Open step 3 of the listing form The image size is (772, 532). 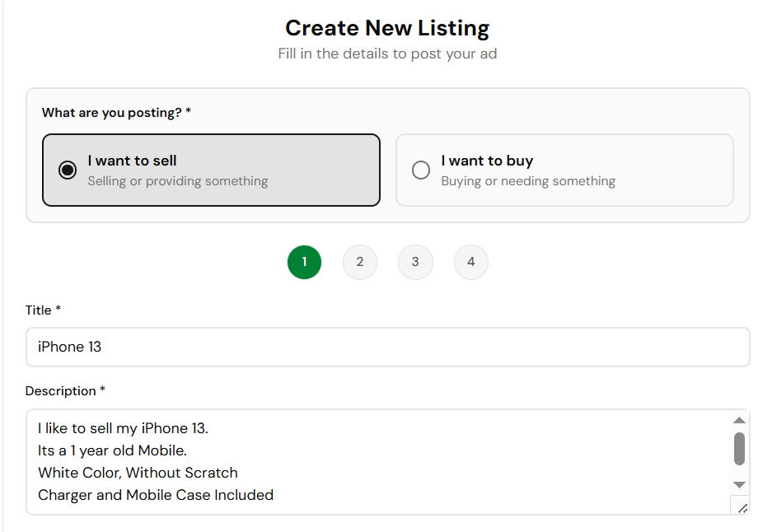point(415,262)
